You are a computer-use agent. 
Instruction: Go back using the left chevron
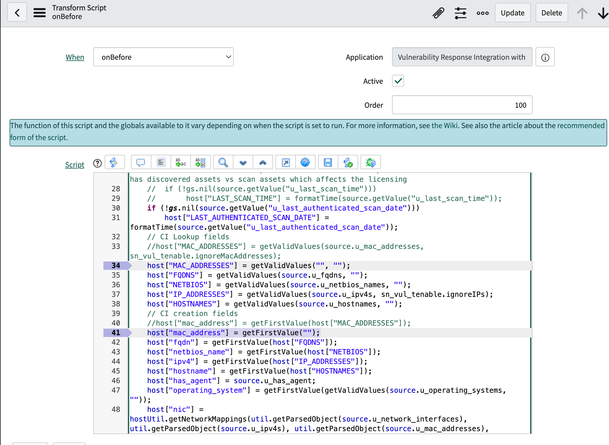point(17,13)
